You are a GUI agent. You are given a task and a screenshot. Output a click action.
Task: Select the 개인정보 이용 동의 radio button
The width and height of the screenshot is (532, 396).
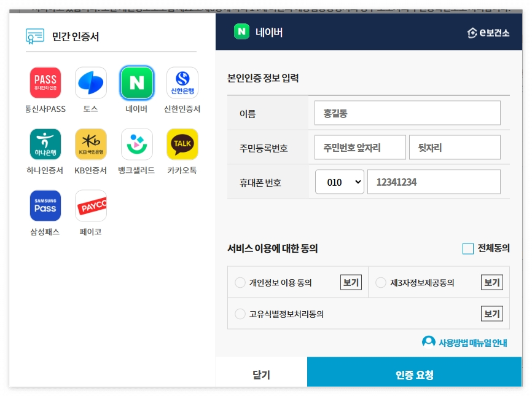tap(240, 282)
